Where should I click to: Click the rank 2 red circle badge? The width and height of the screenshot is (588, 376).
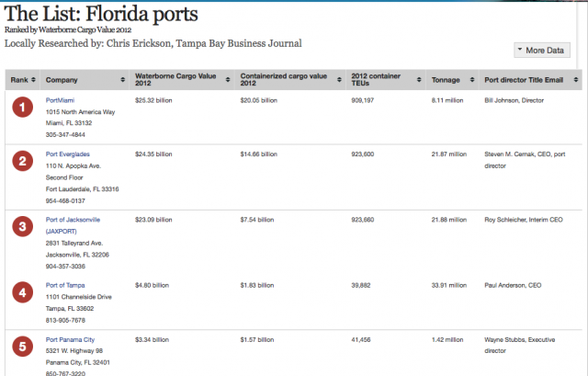23,162
